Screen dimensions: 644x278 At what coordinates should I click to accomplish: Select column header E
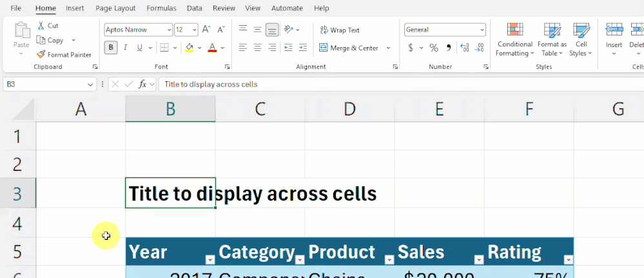tap(439, 109)
